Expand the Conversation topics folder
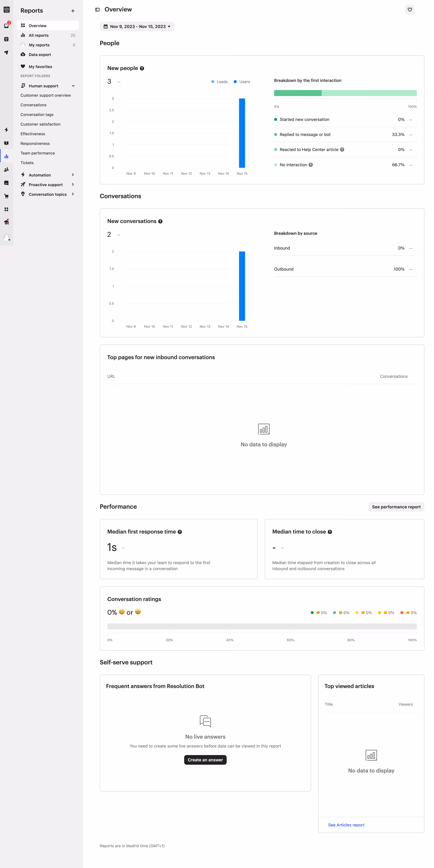 click(48, 194)
